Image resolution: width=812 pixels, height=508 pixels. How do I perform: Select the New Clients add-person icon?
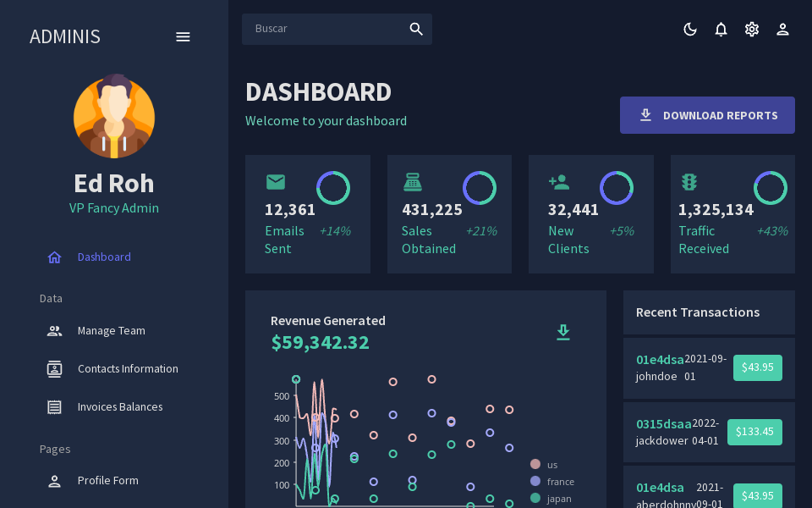[559, 182]
